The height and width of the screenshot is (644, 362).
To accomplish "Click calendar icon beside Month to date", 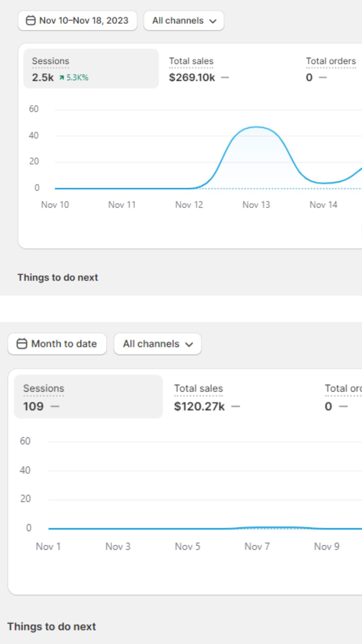I will (22, 344).
